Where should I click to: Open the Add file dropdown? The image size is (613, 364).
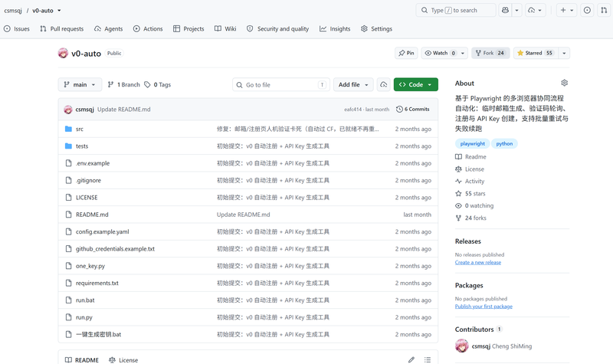(353, 84)
